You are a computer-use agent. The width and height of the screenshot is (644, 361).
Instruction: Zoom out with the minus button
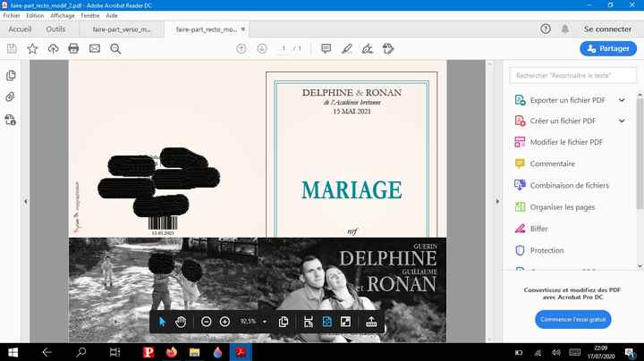point(207,322)
